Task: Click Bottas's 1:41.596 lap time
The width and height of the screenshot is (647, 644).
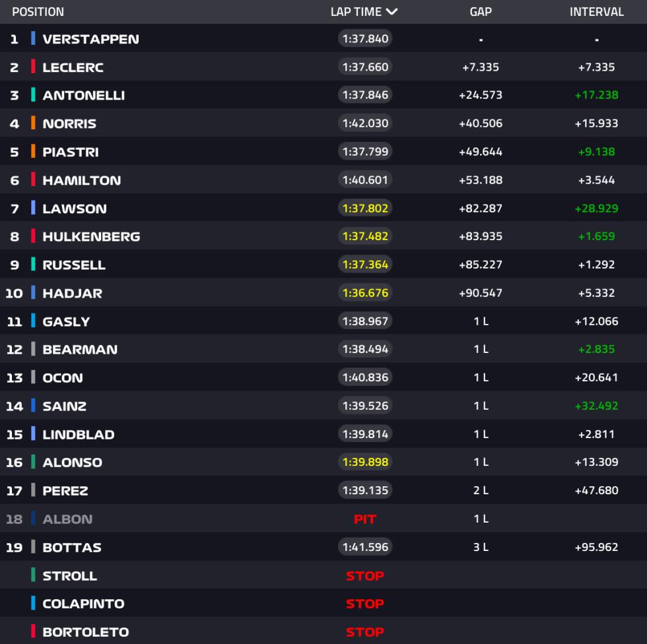Action: click(365, 547)
